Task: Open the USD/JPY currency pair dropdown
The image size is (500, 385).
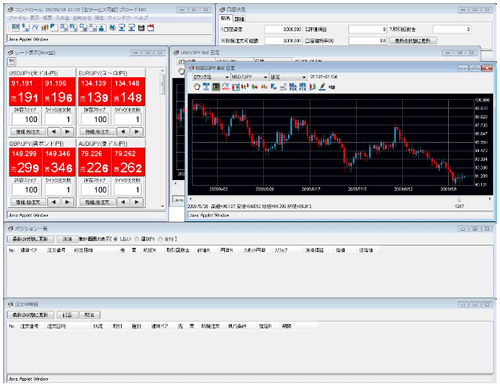Action: click(x=249, y=77)
